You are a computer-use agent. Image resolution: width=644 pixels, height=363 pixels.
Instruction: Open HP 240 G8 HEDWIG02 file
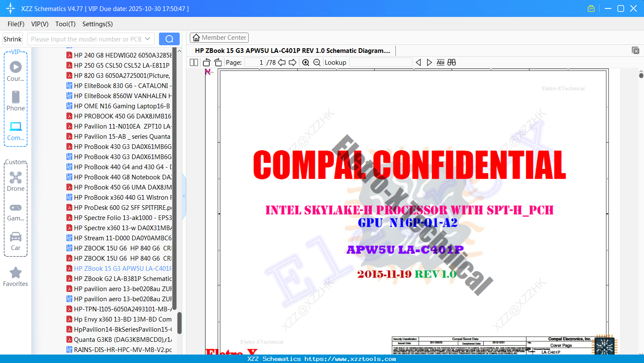click(119, 55)
